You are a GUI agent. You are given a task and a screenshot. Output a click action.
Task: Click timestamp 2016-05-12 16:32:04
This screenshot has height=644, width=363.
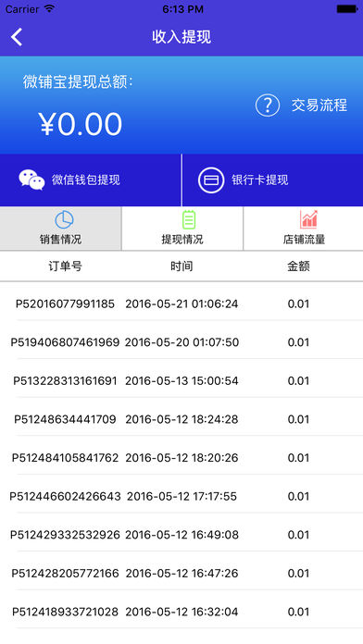181,612
